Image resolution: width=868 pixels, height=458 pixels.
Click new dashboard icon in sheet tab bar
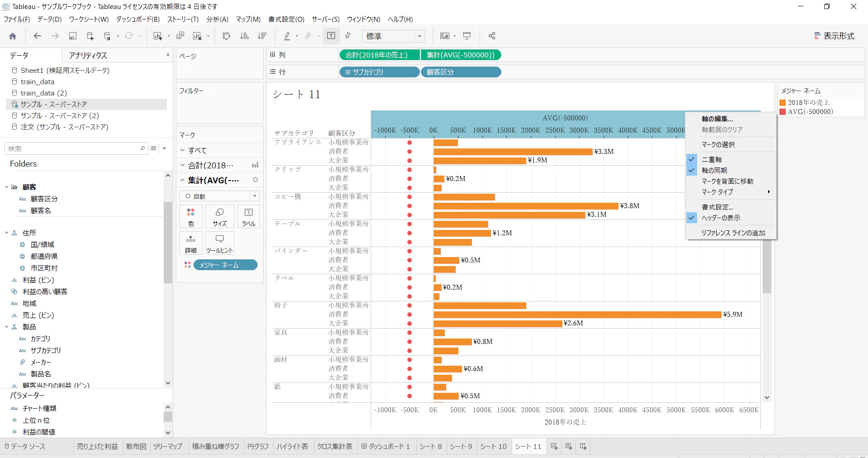click(569, 446)
